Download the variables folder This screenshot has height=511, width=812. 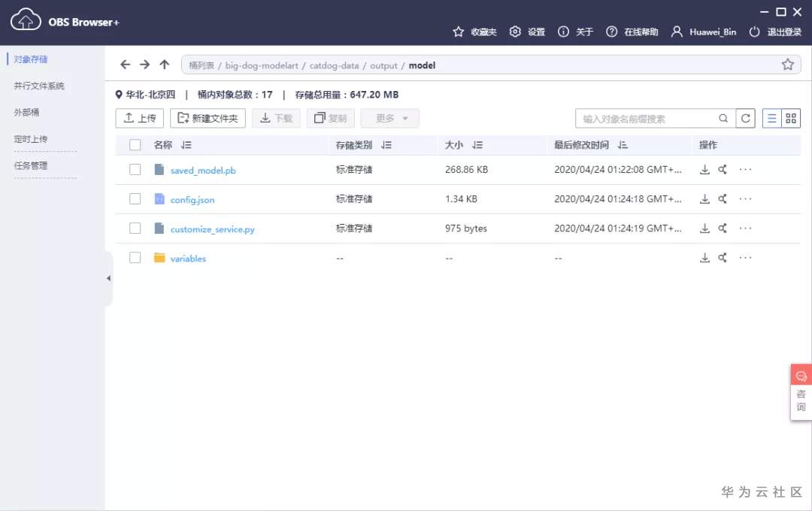coord(704,258)
